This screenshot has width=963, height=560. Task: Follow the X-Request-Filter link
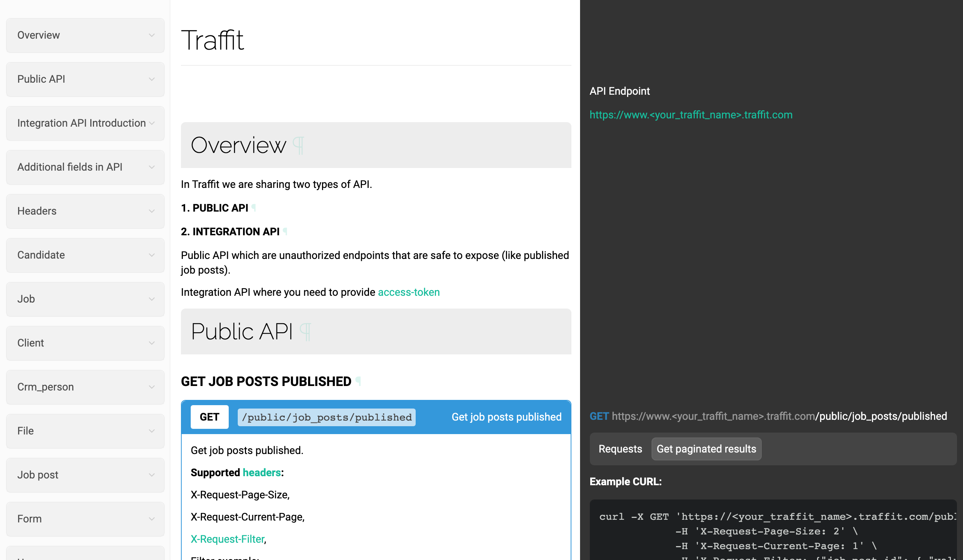227,539
